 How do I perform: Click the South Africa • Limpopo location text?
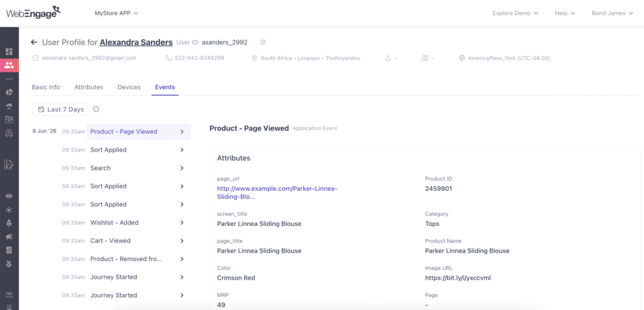click(310, 58)
